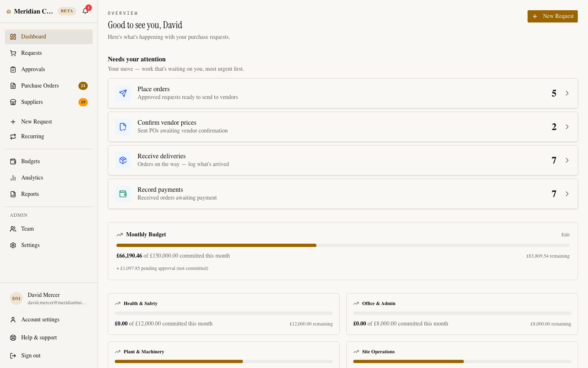View Analytics from the sidebar

click(49, 178)
